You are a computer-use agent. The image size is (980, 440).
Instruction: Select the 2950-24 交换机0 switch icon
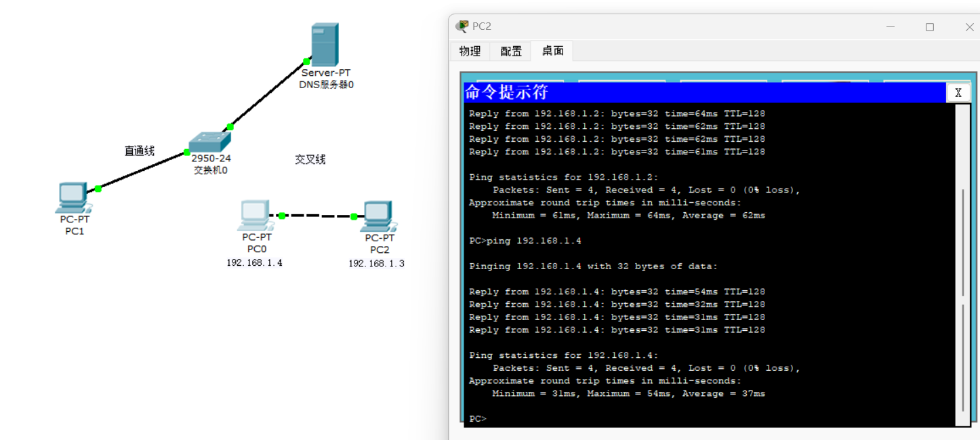click(x=209, y=142)
